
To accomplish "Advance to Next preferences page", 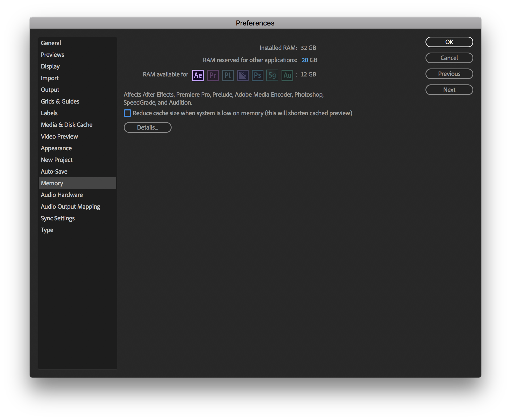I will [449, 90].
